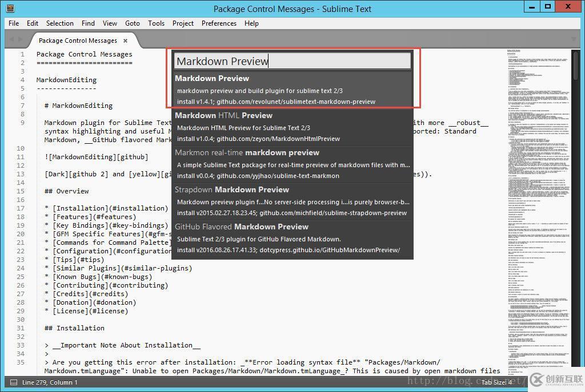Open the Tab Size: 4 selector
585x392 pixels.
coord(496,382)
